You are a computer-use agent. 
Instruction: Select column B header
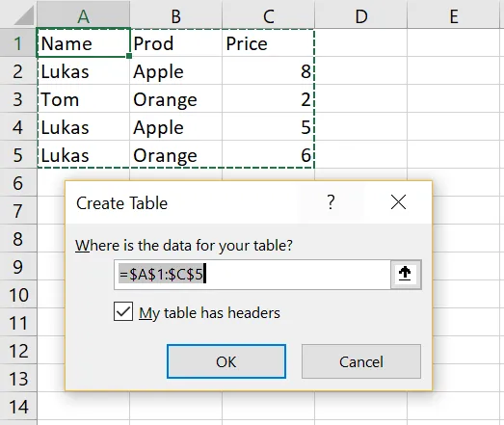[x=175, y=14]
